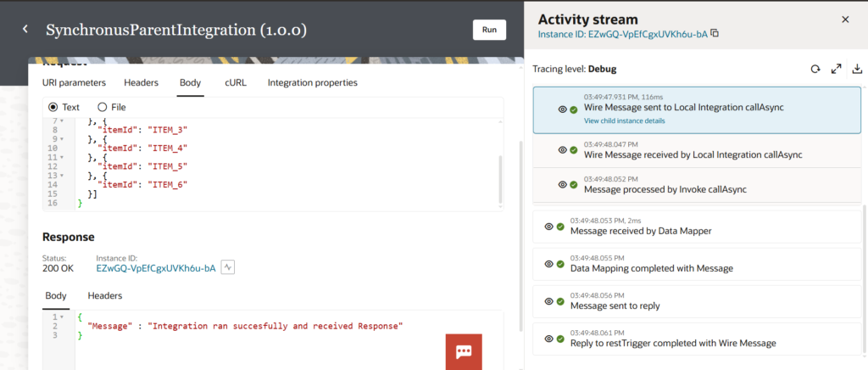Open the View child instance details link
This screenshot has height=370, width=868.
[624, 121]
